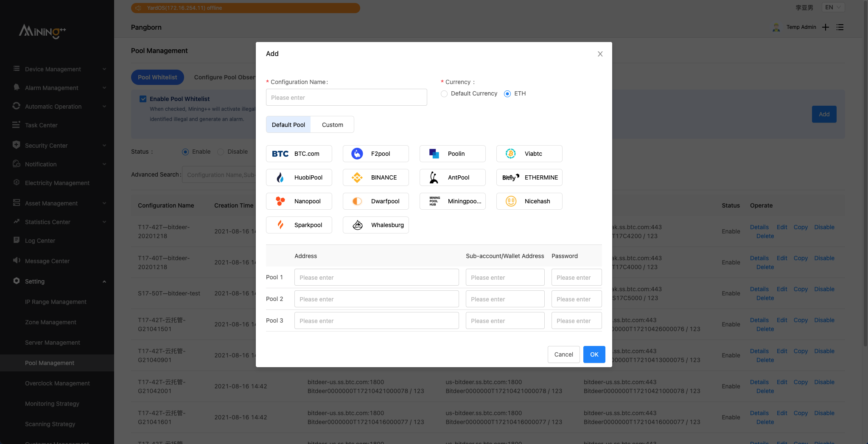The image size is (868, 444).
Task: Click the Pool 3 Password input
Action: click(577, 320)
